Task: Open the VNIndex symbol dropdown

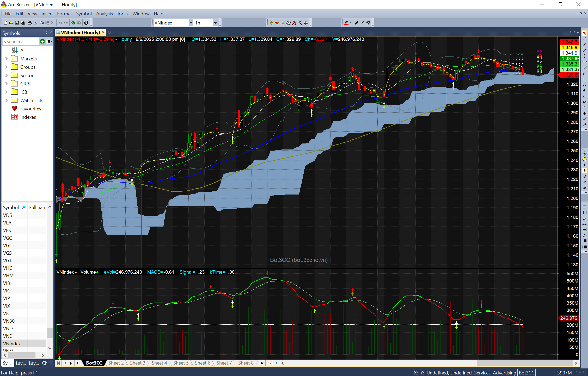Action: coord(191,23)
